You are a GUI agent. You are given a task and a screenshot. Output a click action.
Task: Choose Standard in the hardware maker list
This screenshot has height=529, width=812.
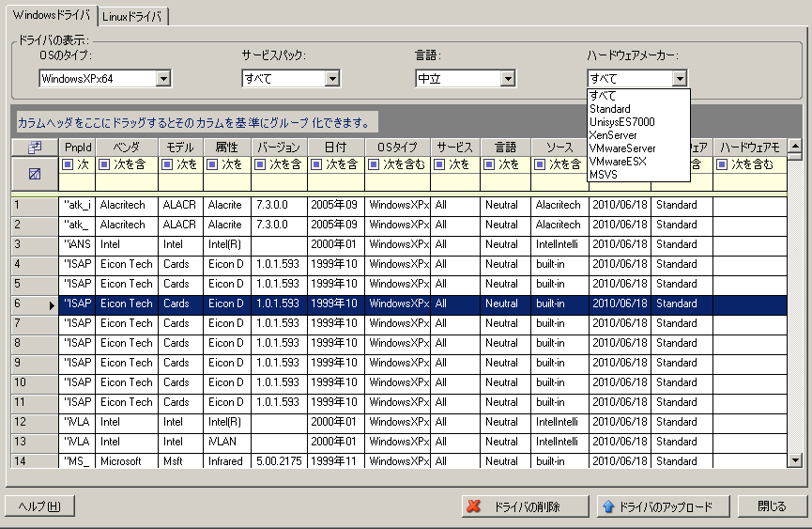pyautogui.click(x=638, y=109)
